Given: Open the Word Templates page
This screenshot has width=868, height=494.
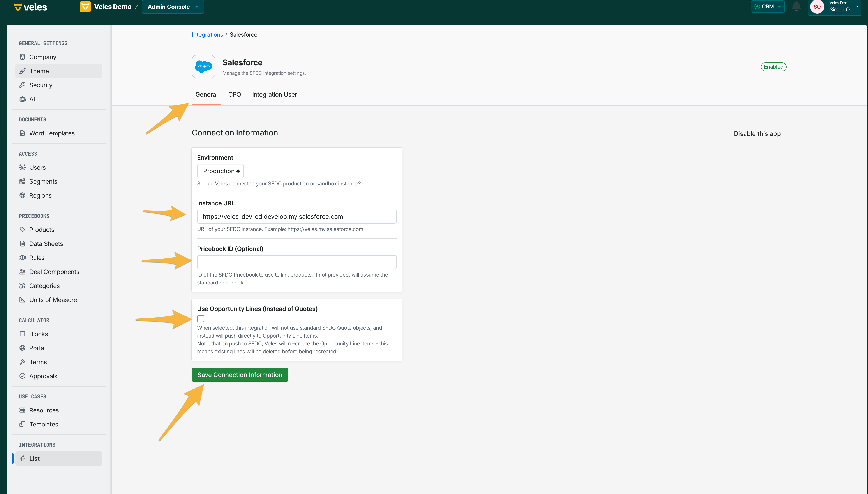Looking at the screenshot, I should 59,133.
